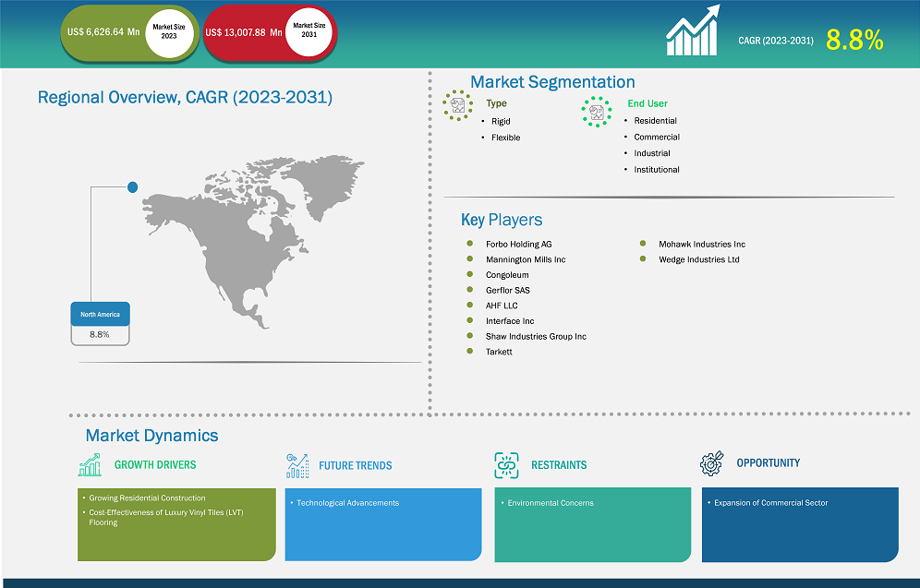Click Growing Residential Construction bullet
Screen dimensions: 920x588
[x=147, y=498]
